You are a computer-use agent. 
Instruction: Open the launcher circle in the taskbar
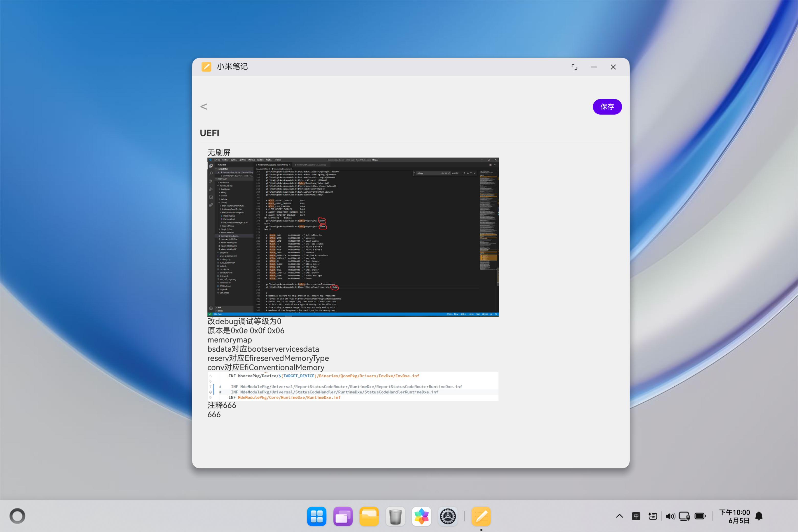(17, 516)
